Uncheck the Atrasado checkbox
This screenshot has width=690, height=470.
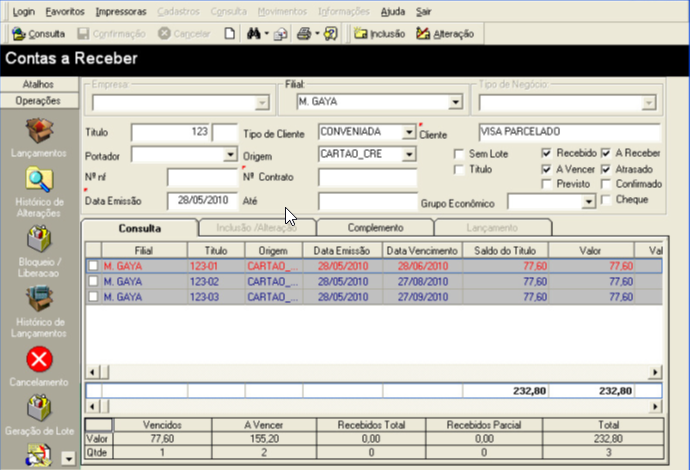(606, 169)
